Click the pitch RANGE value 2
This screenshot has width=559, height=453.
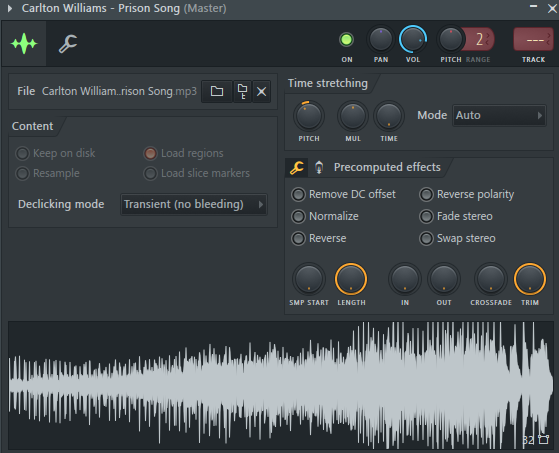point(479,39)
